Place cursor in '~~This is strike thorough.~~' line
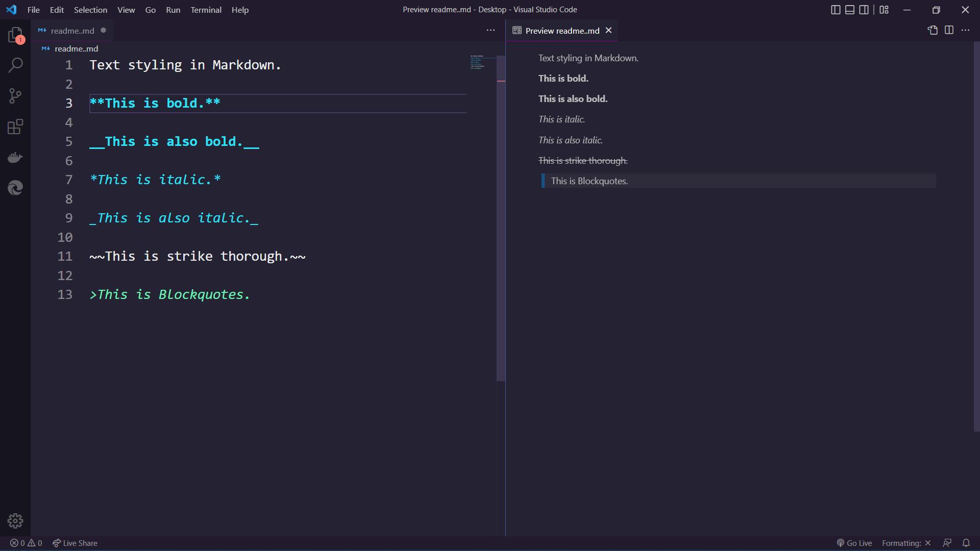 pos(198,257)
